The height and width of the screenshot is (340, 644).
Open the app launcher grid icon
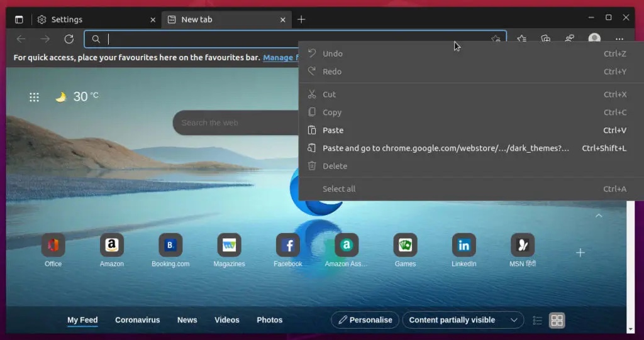35,97
